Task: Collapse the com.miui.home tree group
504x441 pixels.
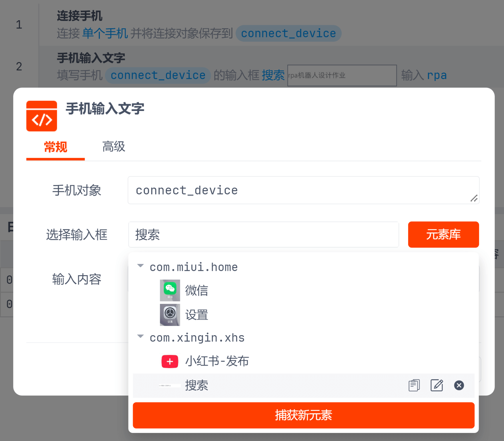Action: pos(140,266)
